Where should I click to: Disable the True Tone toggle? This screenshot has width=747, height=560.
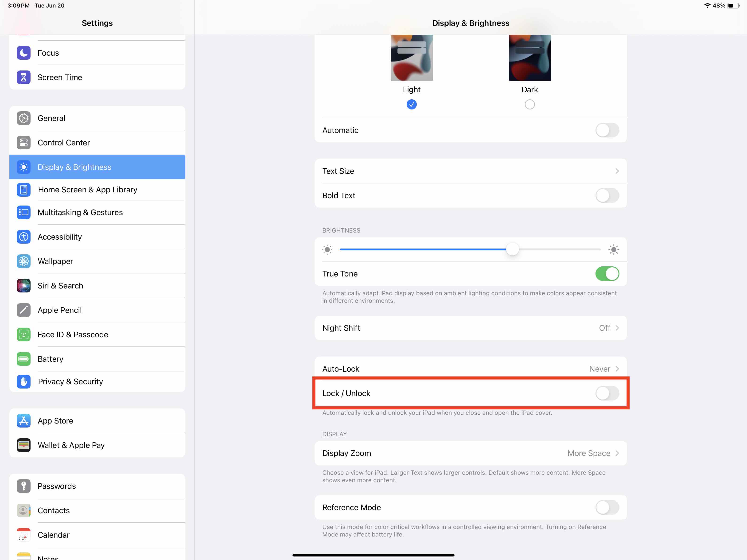pos(607,274)
